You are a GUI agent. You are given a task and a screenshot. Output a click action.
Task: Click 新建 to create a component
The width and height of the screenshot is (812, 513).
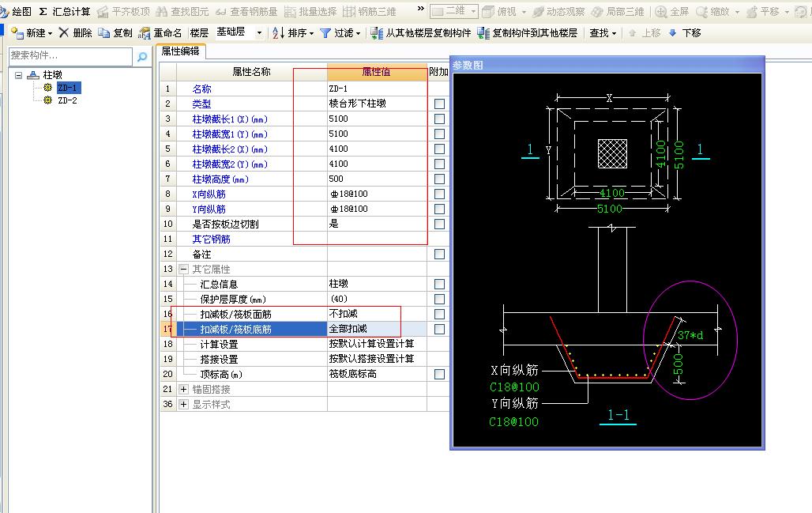32,33
